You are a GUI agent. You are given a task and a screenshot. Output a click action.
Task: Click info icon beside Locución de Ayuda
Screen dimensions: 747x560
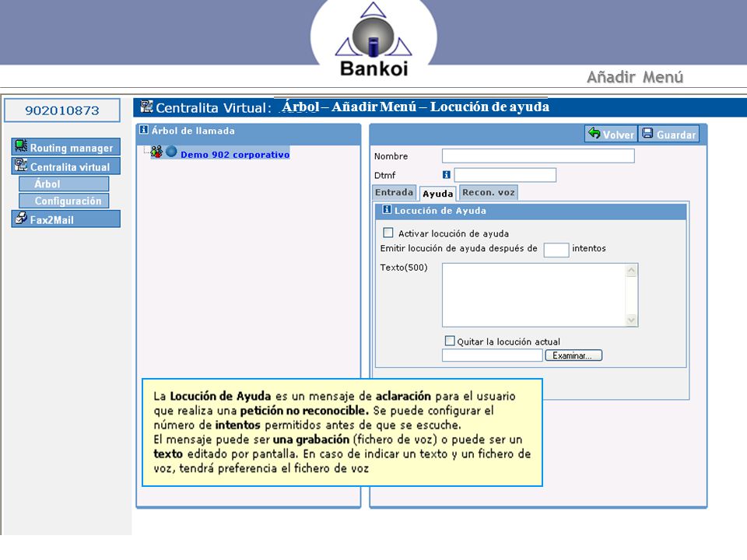coord(387,209)
